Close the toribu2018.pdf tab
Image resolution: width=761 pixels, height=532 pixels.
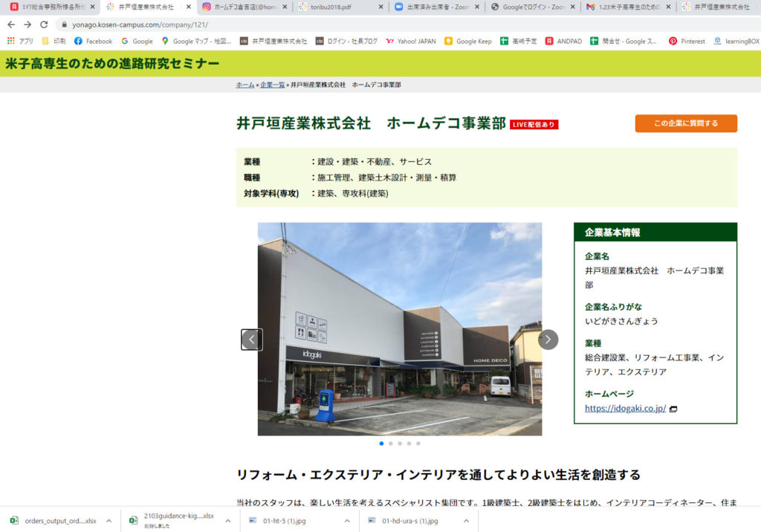tap(381, 7)
